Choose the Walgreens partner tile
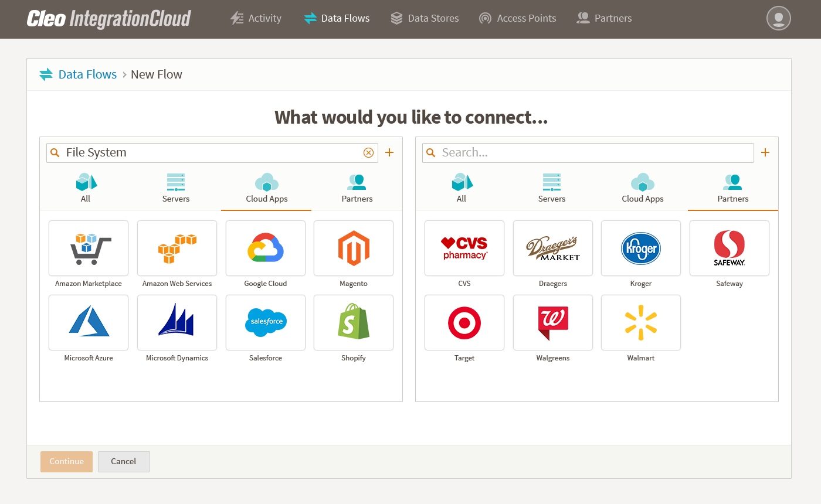Viewport: 821px width, 504px height. [x=553, y=322]
